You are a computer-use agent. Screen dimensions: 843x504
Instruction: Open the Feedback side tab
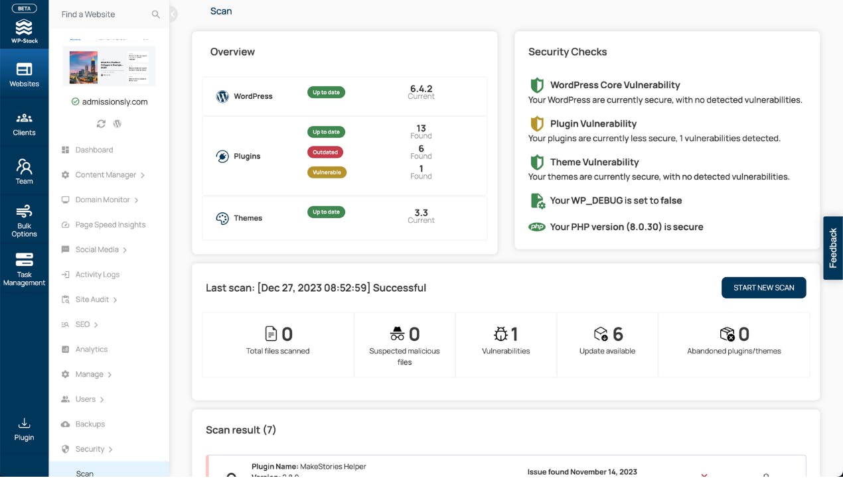tap(833, 248)
